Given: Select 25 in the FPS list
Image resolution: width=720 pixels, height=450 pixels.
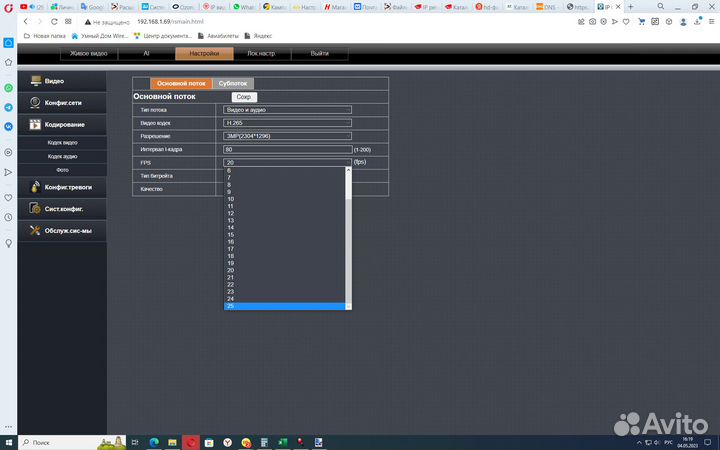Looking at the screenshot, I should point(284,306).
